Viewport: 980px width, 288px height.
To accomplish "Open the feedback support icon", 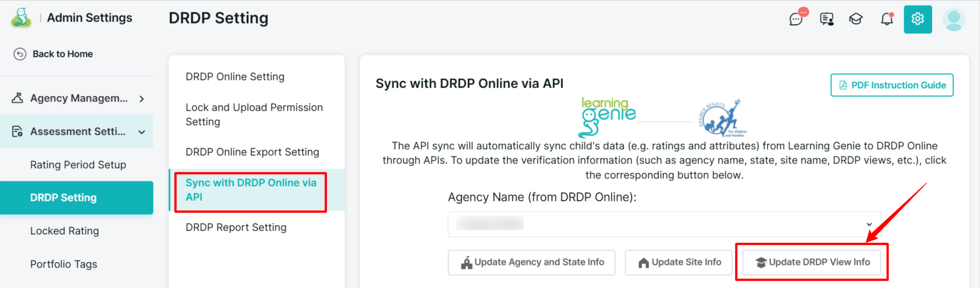I will [827, 19].
